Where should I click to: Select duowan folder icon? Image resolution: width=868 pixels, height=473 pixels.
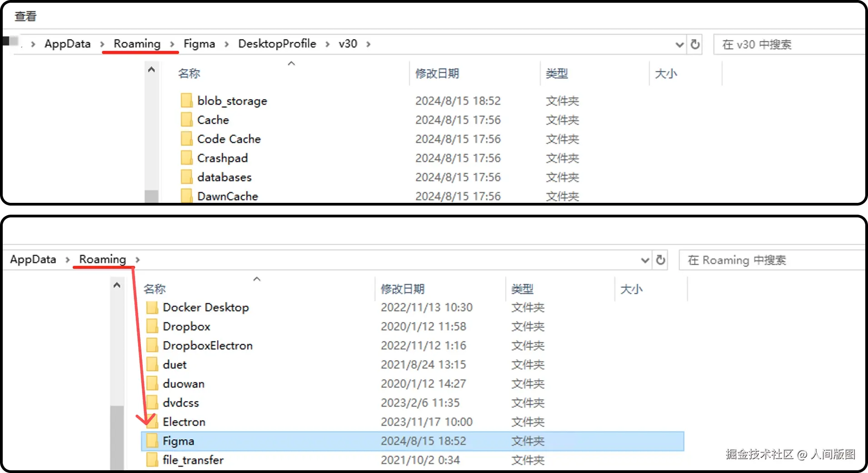(152, 384)
